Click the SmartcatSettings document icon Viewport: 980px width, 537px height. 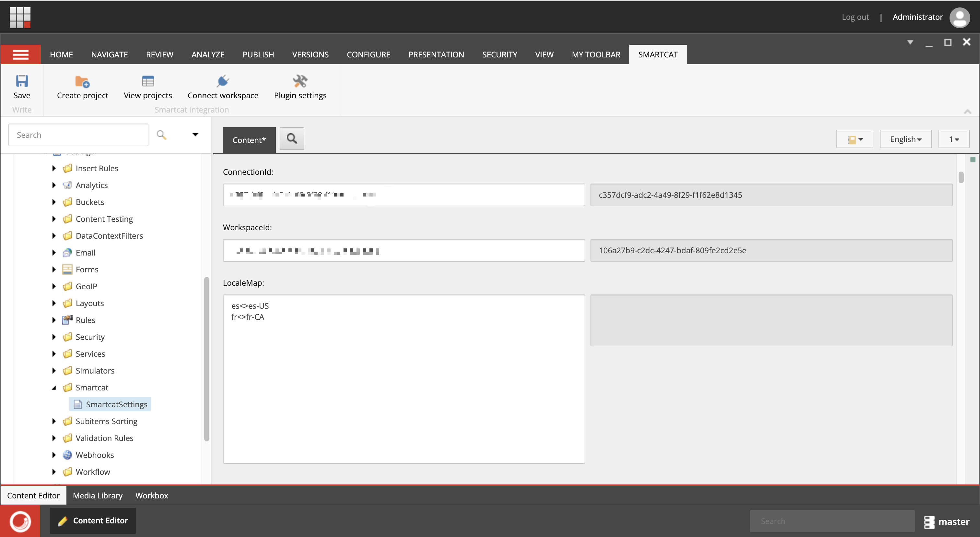click(77, 404)
